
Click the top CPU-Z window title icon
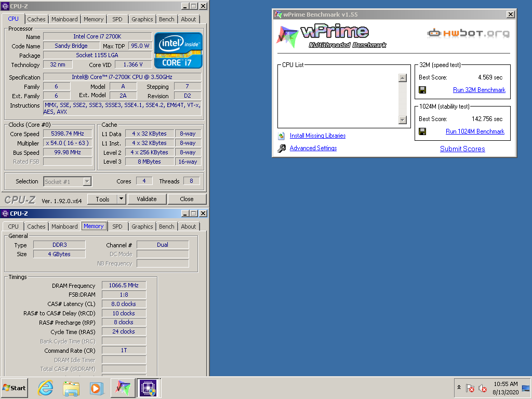click(x=5, y=6)
